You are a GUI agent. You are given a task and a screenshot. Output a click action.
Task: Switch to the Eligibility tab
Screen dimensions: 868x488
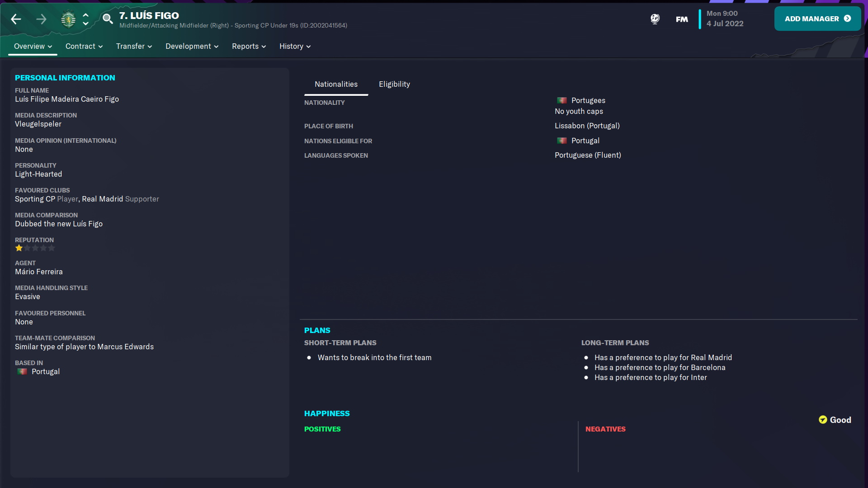[x=394, y=84]
